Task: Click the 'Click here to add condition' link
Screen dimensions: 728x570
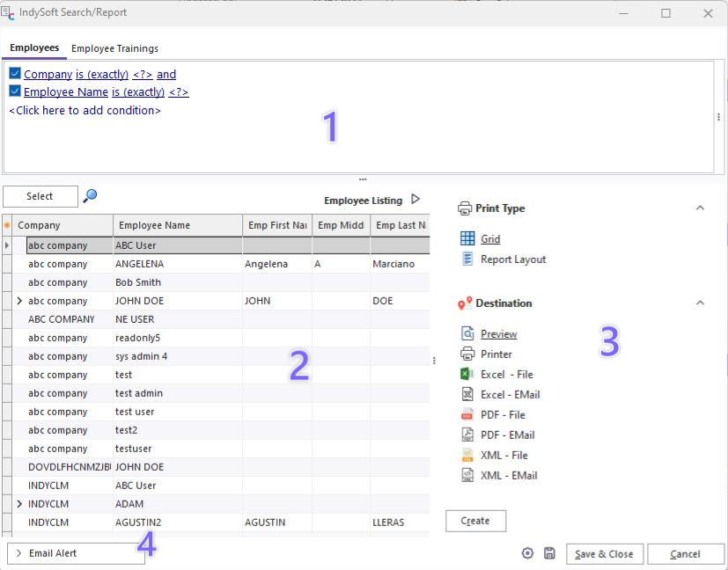Action: (85, 111)
